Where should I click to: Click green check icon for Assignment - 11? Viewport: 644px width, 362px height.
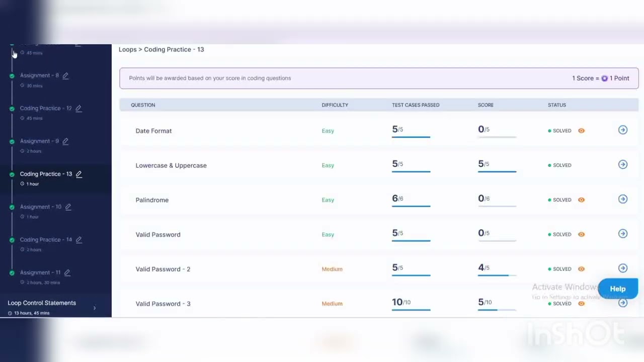click(12, 273)
